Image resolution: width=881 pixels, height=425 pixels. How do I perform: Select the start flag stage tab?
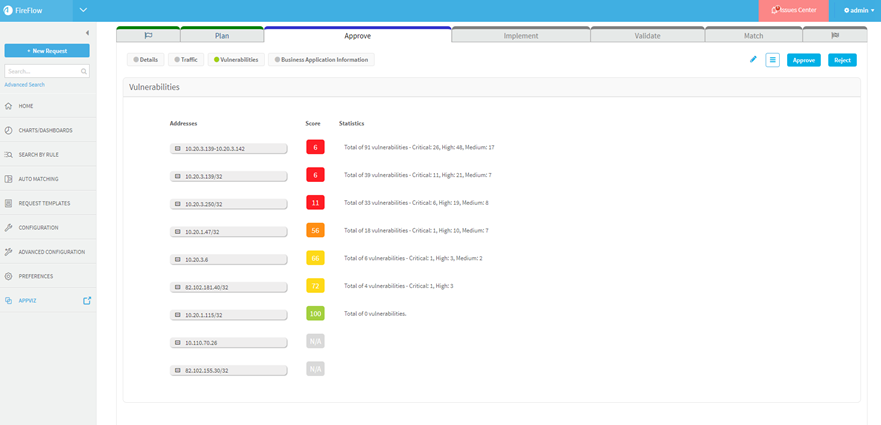[148, 35]
